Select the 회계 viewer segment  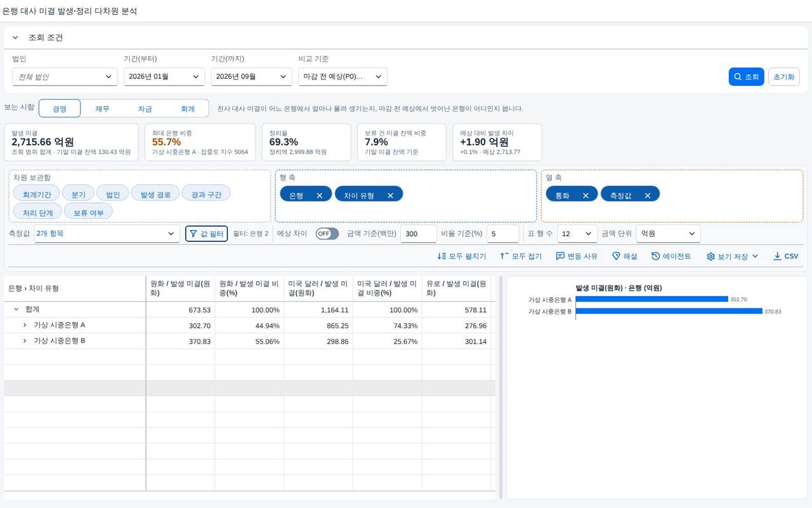click(188, 109)
